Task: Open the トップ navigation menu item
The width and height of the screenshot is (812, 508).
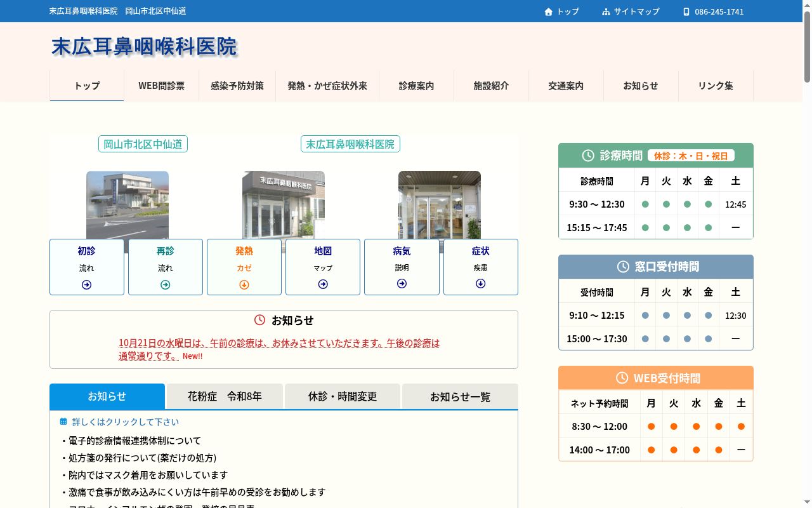Action: [x=87, y=86]
